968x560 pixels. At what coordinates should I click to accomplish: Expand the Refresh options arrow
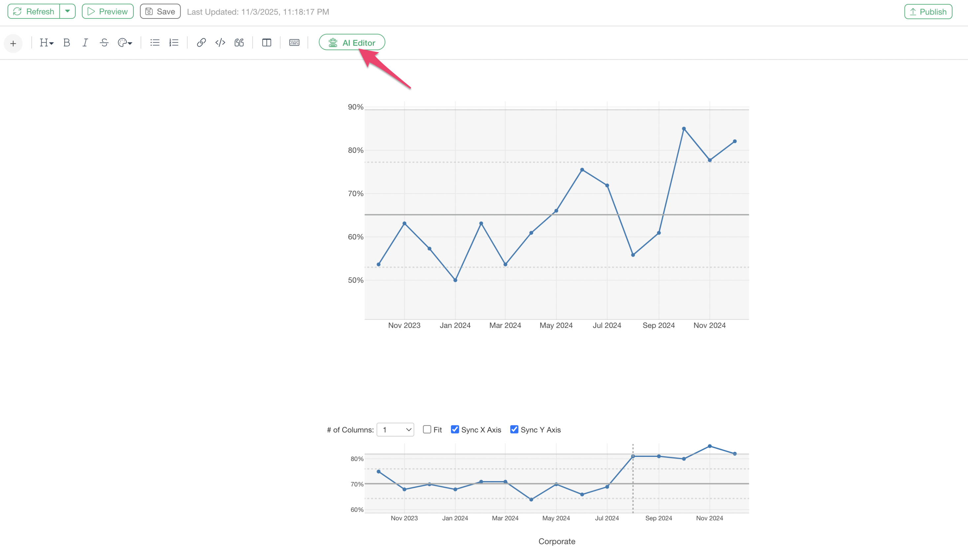pos(68,12)
